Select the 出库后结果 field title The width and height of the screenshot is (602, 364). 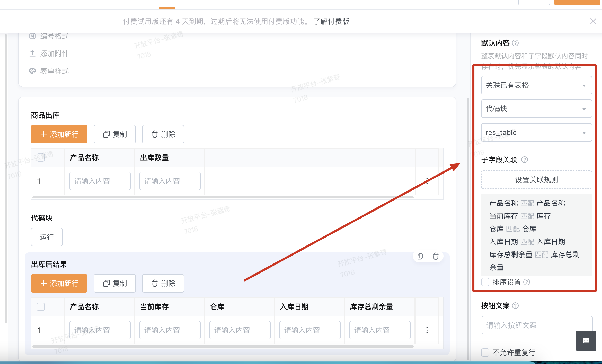click(49, 264)
